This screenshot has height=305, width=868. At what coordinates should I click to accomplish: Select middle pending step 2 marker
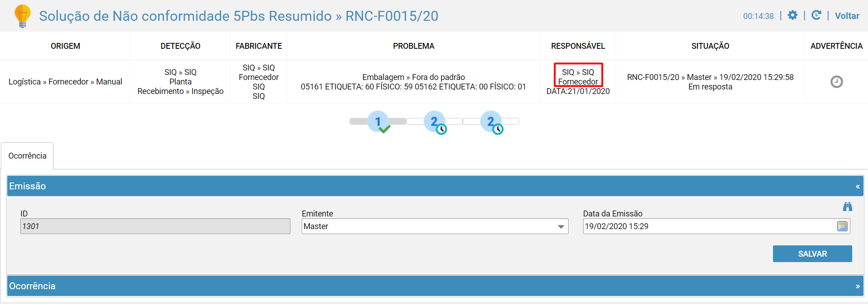coord(435,122)
